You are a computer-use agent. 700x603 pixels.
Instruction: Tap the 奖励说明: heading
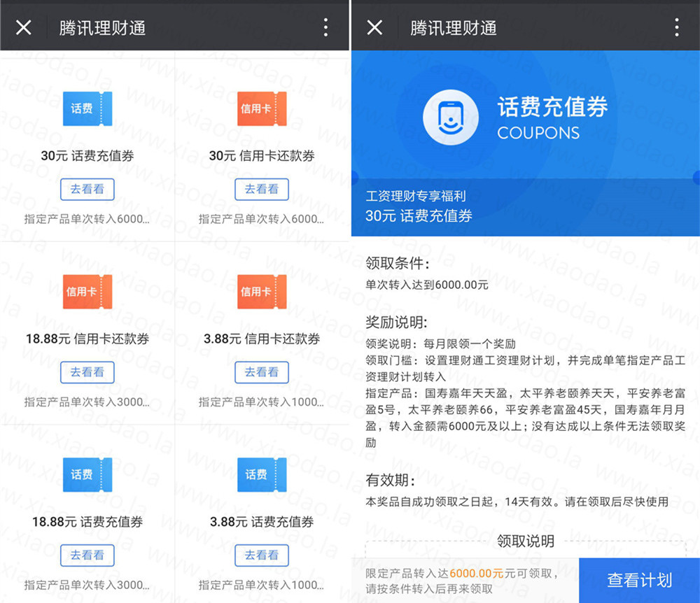[396, 322]
